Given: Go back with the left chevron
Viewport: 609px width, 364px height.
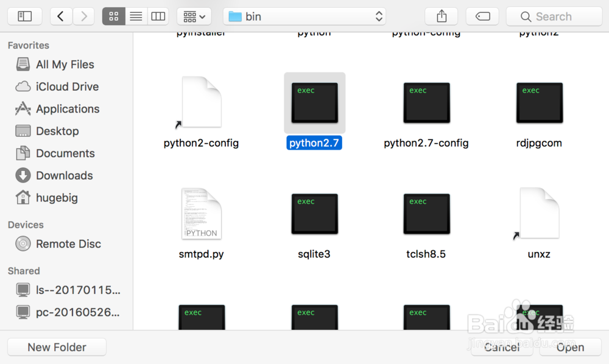Looking at the screenshot, I should pos(61,16).
